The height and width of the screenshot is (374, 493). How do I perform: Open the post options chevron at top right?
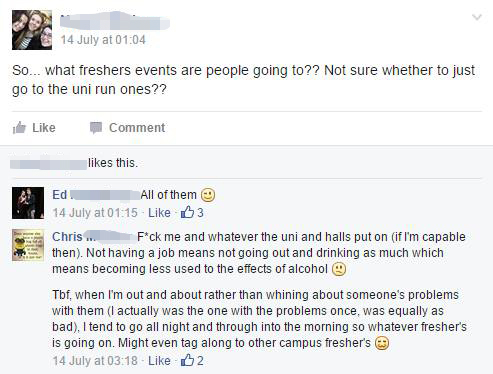477,17
